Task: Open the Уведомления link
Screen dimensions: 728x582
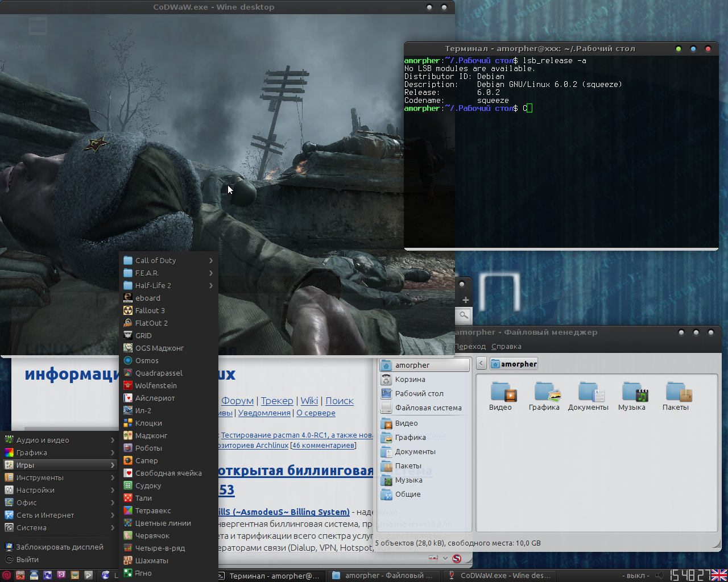Action: (x=264, y=413)
